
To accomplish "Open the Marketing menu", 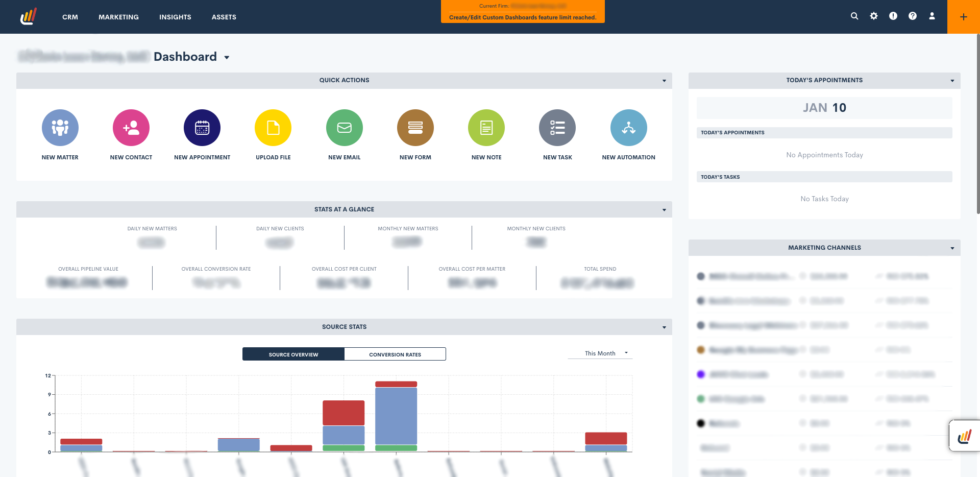I will pyautogui.click(x=118, y=17).
